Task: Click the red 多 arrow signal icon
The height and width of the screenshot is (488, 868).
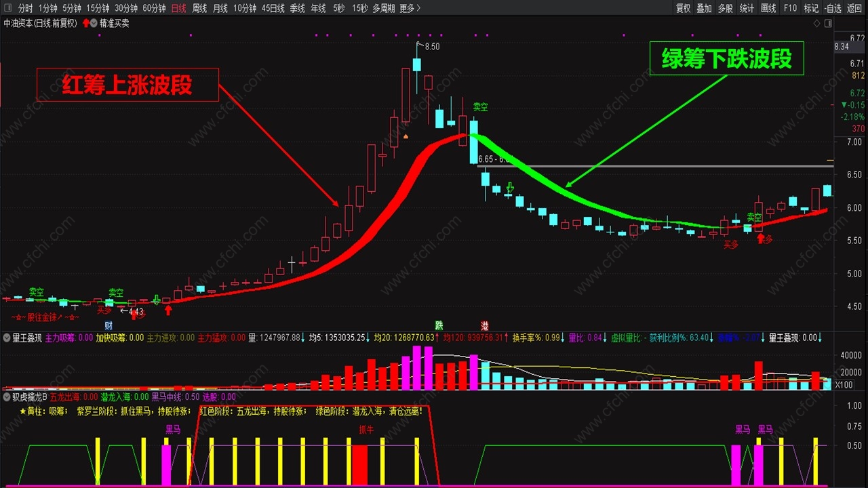Action: tap(759, 239)
